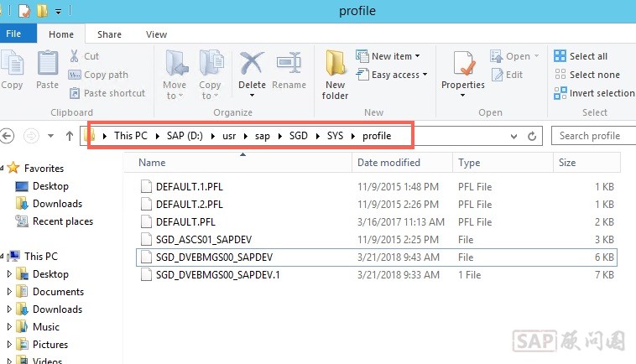The image size is (636, 364).
Task: Select the Favorites star heading
Action: coord(36,169)
